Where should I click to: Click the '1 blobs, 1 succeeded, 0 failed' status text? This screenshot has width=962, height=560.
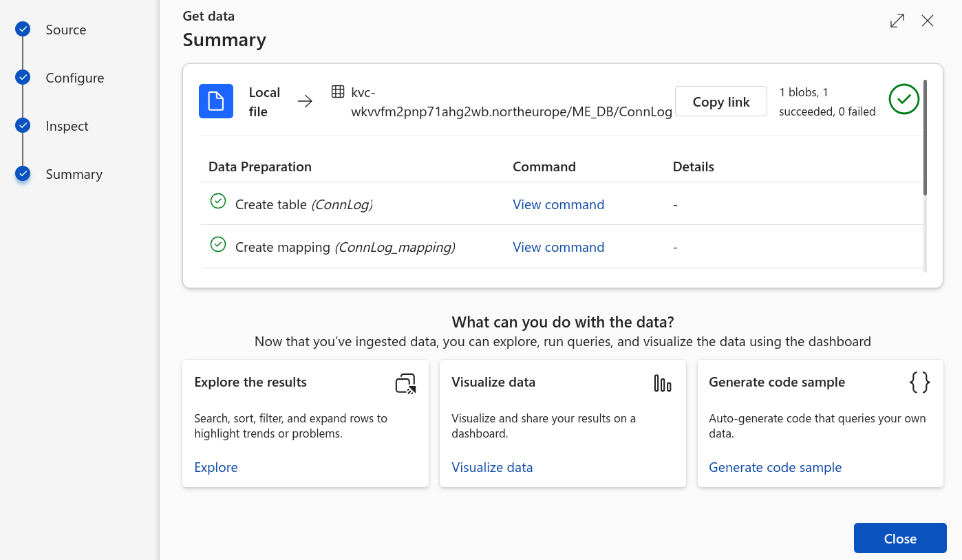click(827, 101)
